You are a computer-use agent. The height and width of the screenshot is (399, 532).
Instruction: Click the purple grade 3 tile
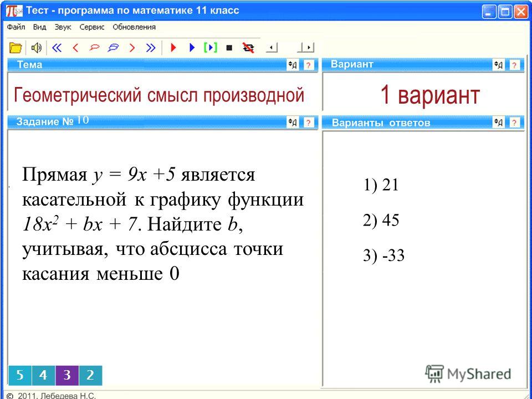67,375
